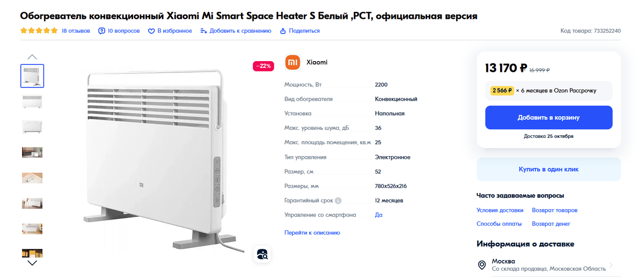Image resolution: width=644 pixels, height=280 pixels.
Task: Open Условия доставки link
Action: pos(500,210)
